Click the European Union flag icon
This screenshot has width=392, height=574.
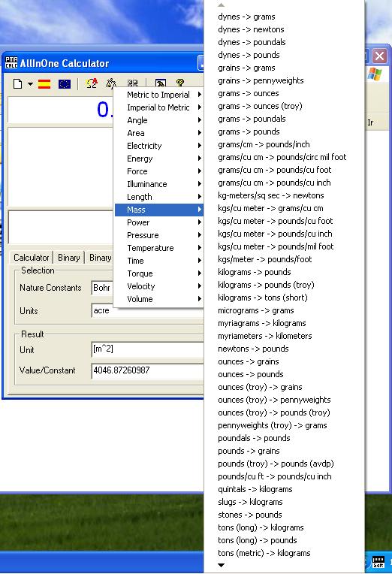65,84
